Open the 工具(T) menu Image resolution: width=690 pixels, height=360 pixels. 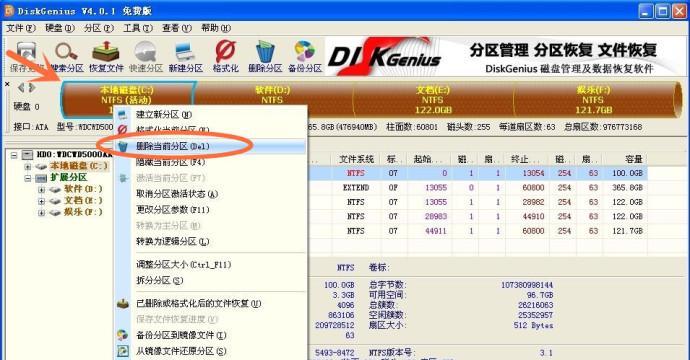pos(138,28)
